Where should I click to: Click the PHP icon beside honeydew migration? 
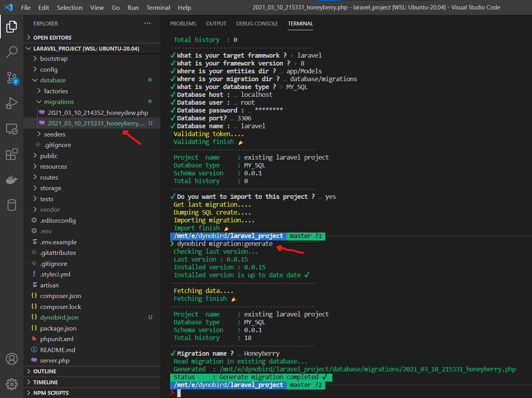coord(42,112)
